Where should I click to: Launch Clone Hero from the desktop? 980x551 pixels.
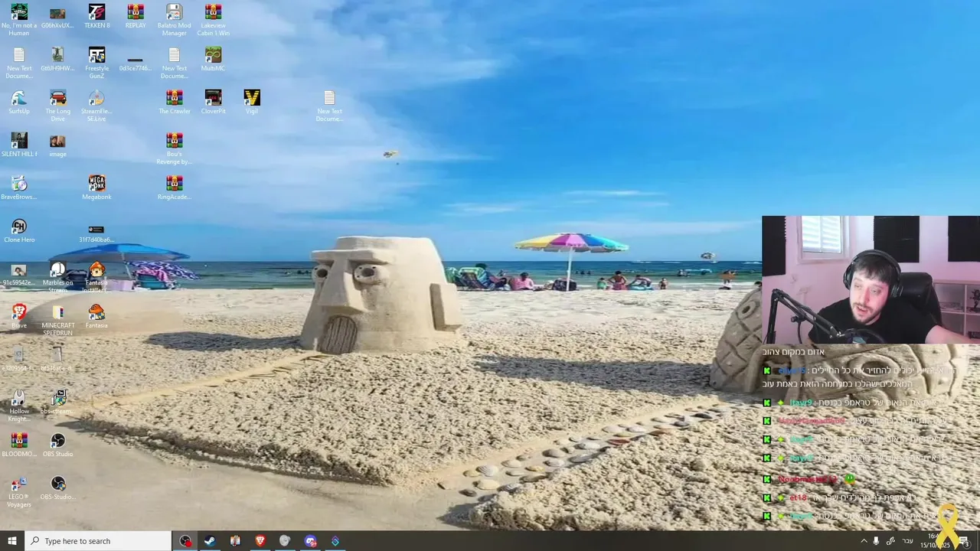pos(19,230)
